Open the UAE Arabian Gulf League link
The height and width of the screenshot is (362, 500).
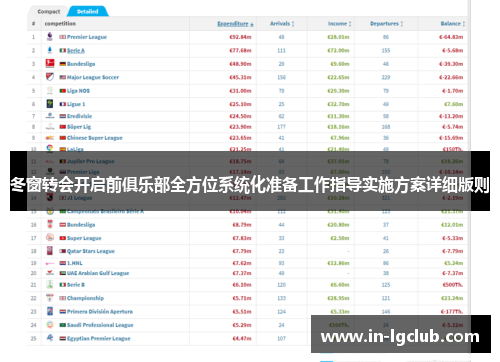[98, 273]
